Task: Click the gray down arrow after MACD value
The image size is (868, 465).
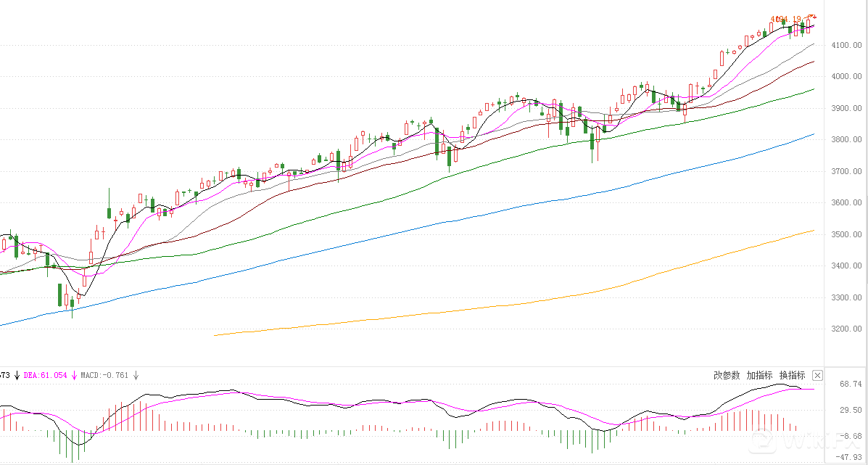Action: point(136,375)
